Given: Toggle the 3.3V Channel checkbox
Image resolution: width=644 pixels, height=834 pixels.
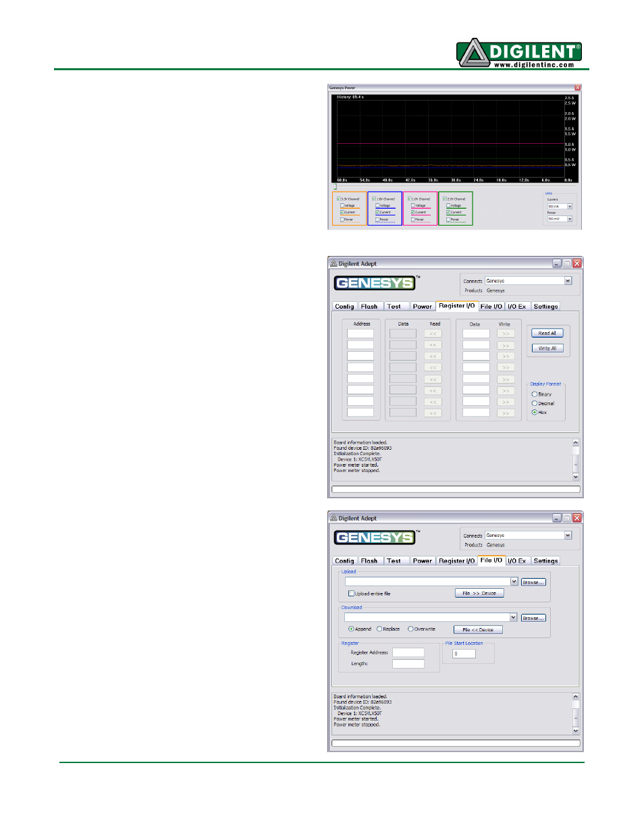Looking at the screenshot, I should pos(339,199).
